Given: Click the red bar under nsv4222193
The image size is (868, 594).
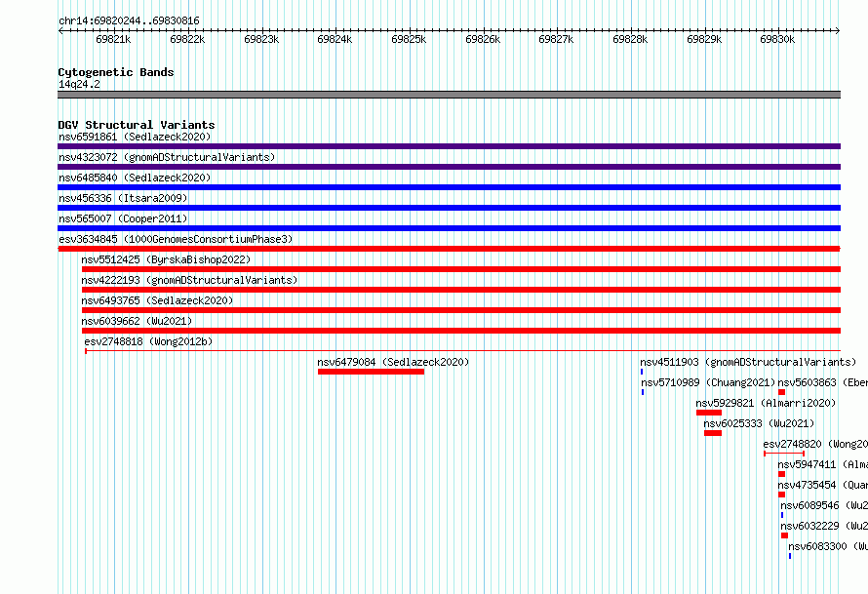Looking at the screenshot, I should point(461,290).
